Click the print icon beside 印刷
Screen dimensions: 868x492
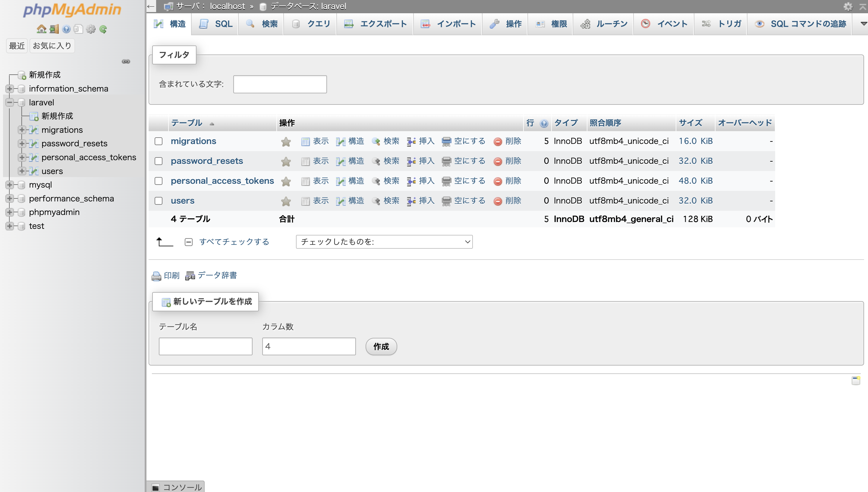point(156,276)
